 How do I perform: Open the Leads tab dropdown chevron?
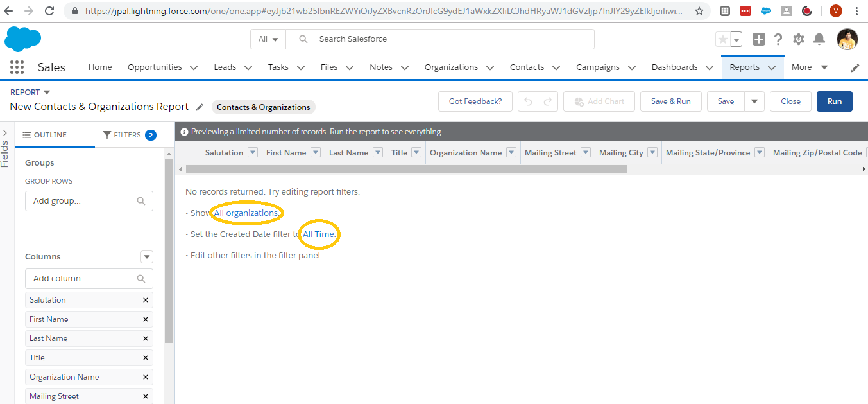point(248,67)
